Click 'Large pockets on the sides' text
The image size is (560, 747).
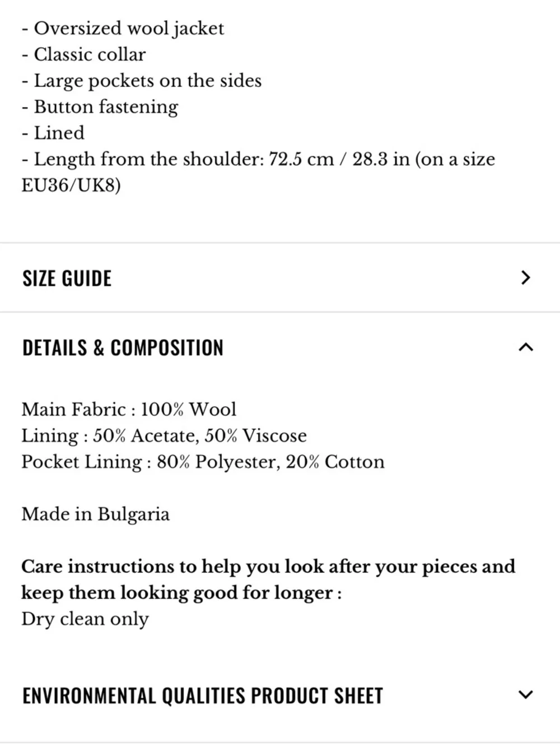tap(142, 81)
